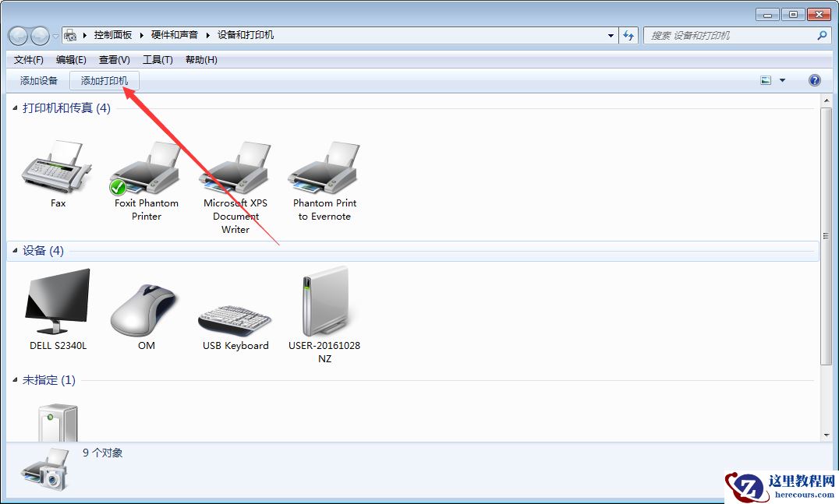Click the blue Help question mark icon
The image size is (839, 504).
[x=814, y=79]
